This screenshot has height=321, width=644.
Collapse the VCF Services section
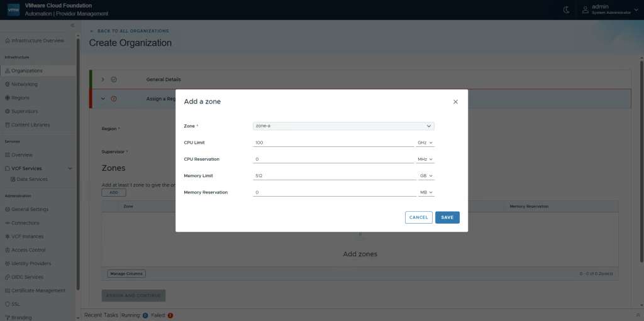pos(69,168)
